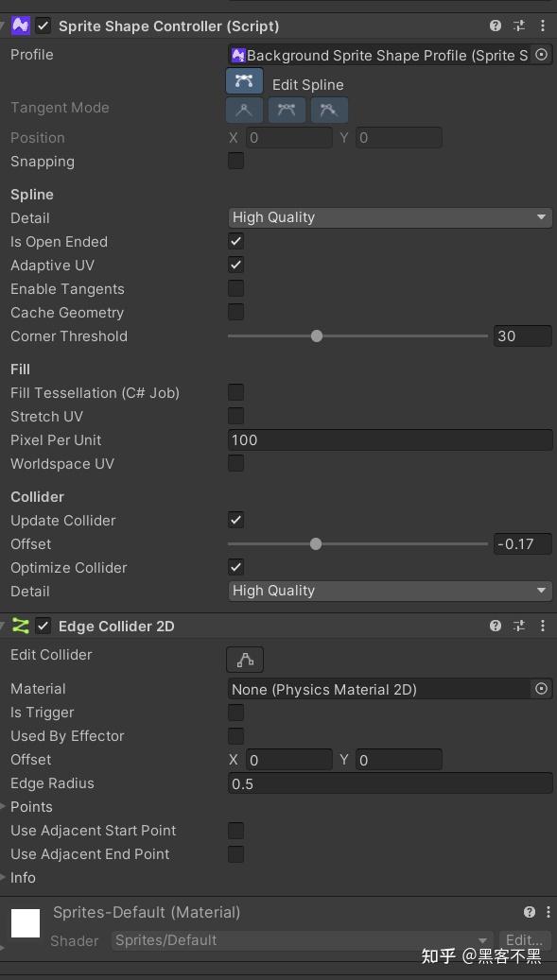Screen dimensions: 557x980
Task: Open help for Sprite Shape Controller
Action: [x=494, y=26]
